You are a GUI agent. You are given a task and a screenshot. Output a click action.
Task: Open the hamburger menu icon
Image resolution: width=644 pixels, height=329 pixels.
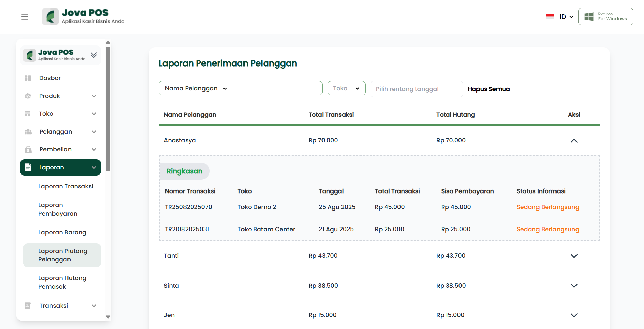tap(25, 17)
